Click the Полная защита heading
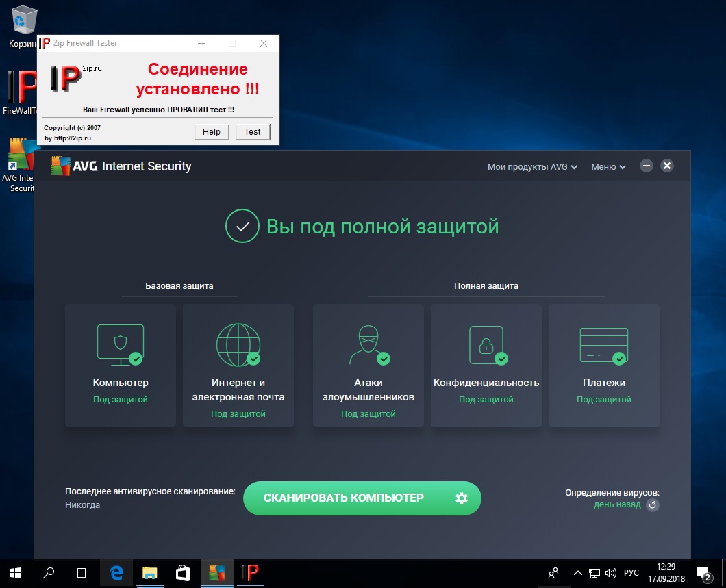 [486, 286]
